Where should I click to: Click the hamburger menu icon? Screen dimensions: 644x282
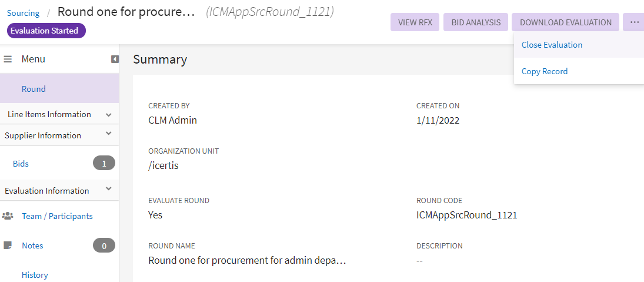(x=8, y=59)
